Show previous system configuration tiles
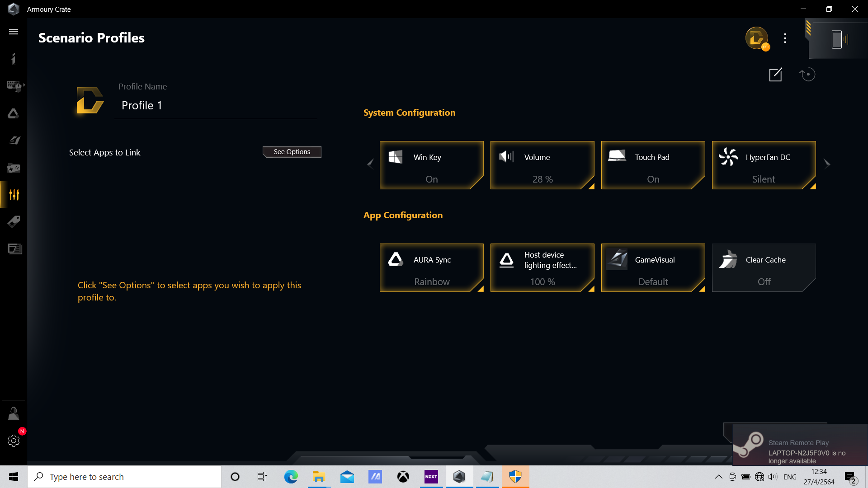This screenshot has height=488, width=868. coord(370,164)
